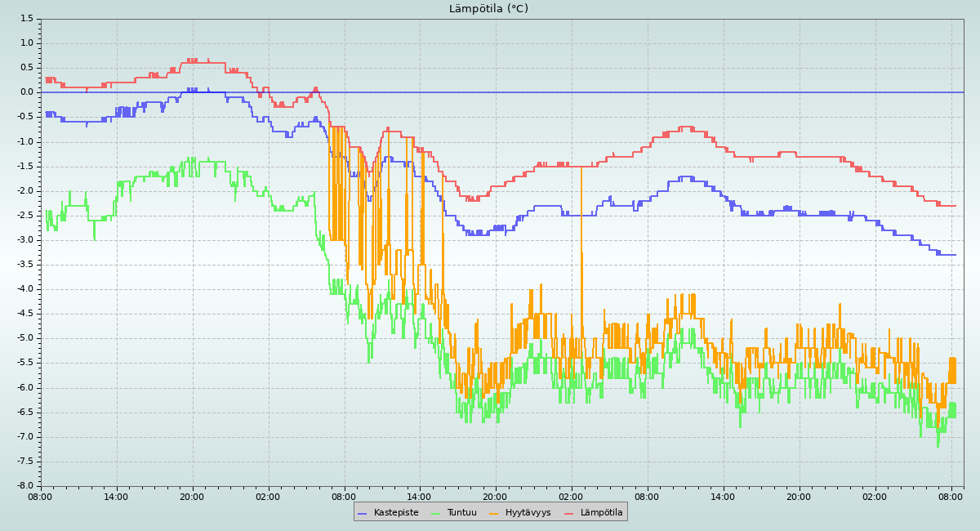The height and width of the screenshot is (531, 980).
Task: Click the -4.0 y-axis tick label
Action: point(24,288)
